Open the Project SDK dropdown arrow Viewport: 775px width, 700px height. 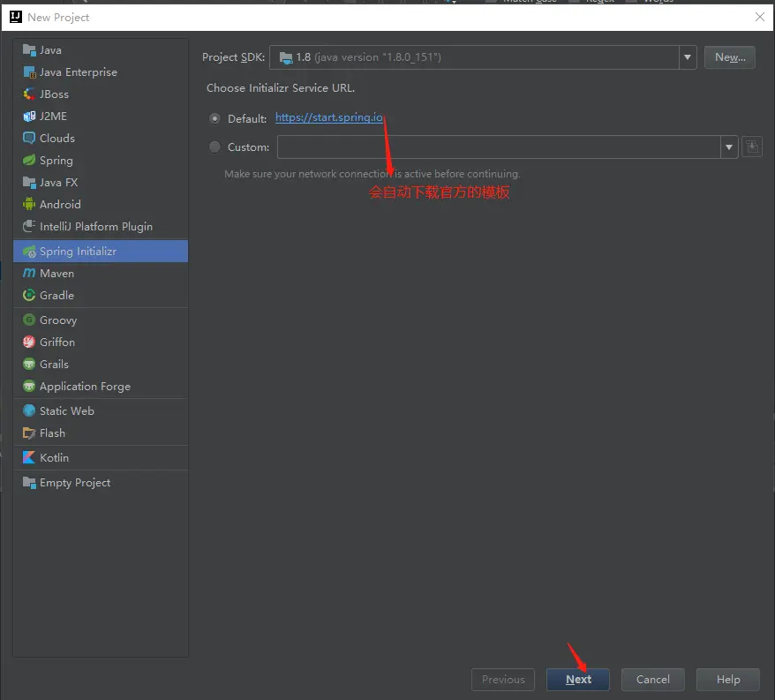(x=687, y=57)
